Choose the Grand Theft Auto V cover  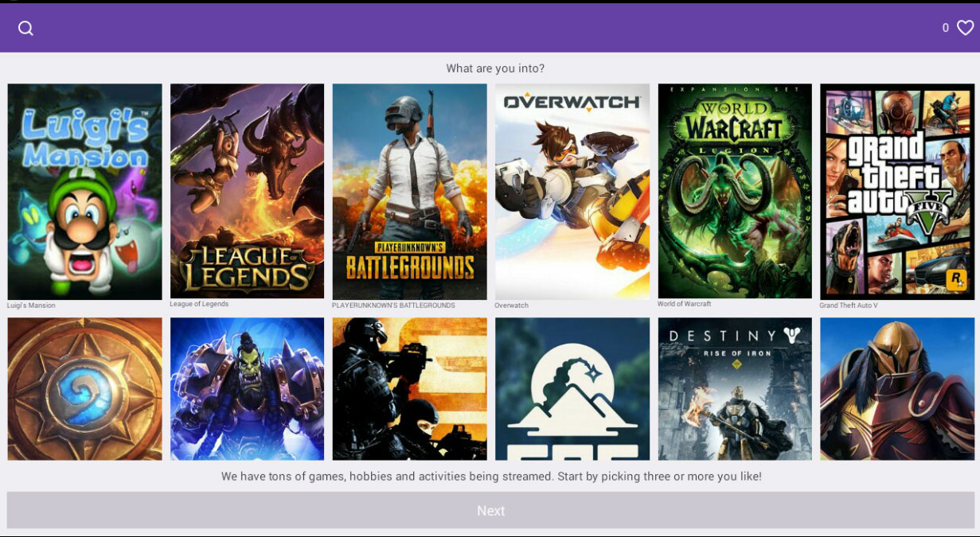coord(897,192)
